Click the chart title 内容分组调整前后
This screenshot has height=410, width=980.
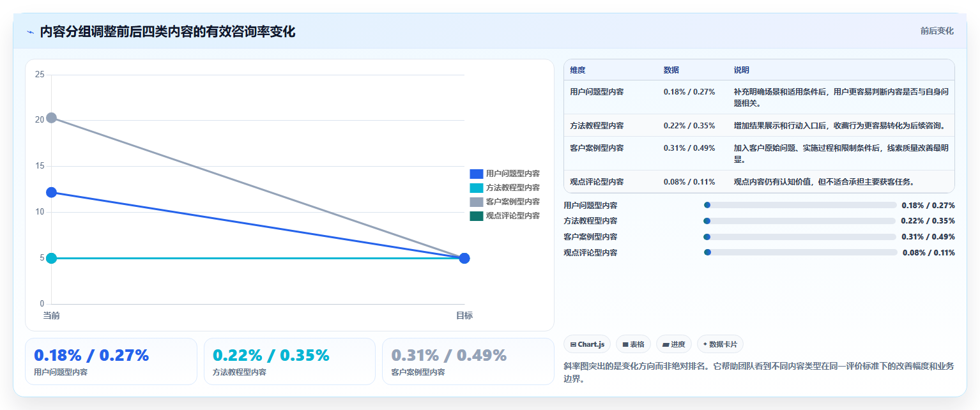coord(167,32)
